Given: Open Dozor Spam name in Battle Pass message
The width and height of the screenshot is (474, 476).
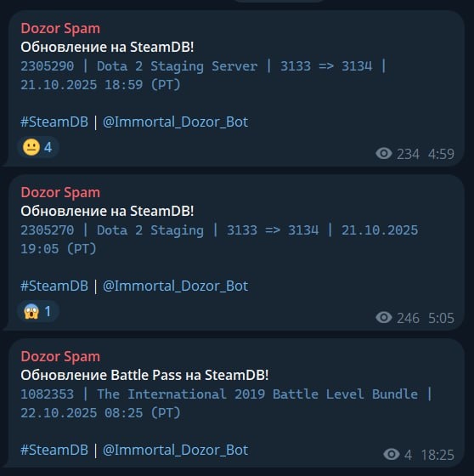Looking at the screenshot, I should pos(60,356).
